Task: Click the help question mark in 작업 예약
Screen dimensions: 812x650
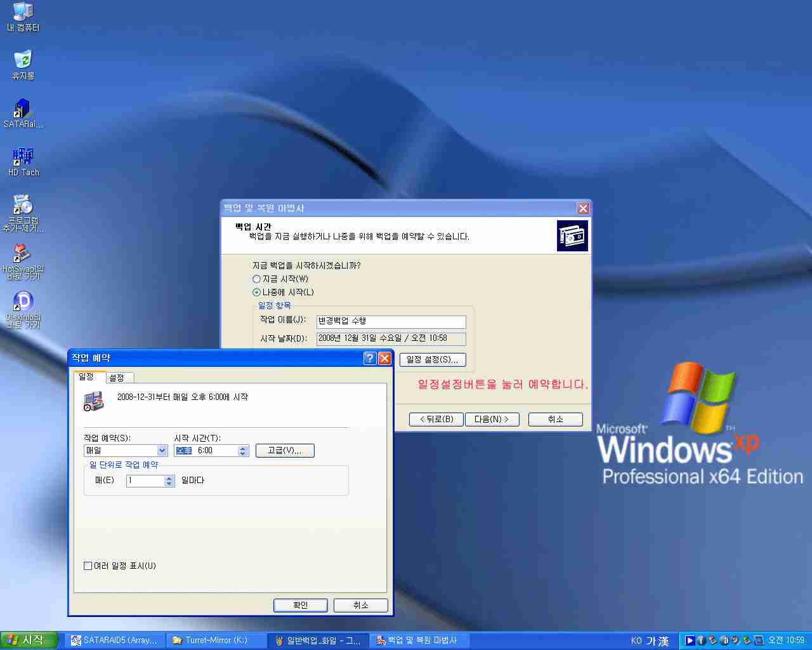Action: pyautogui.click(x=370, y=358)
